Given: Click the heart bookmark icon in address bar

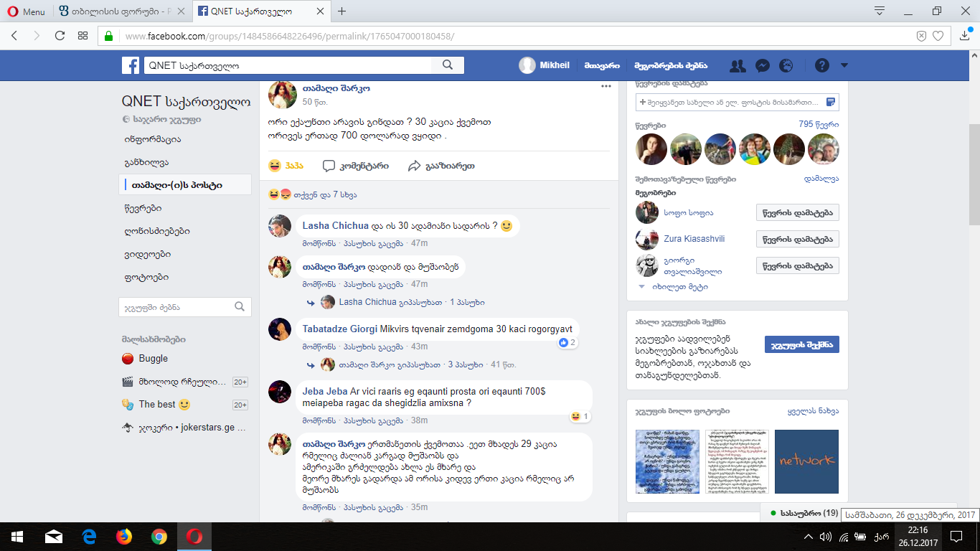Looking at the screenshot, I should [x=938, y=36].
